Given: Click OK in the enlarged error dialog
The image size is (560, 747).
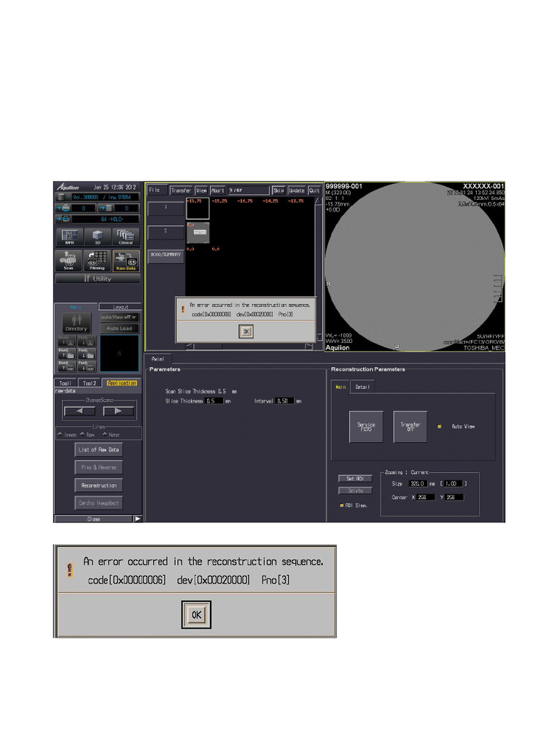Looking at the screenshot, I should [196, 615].
